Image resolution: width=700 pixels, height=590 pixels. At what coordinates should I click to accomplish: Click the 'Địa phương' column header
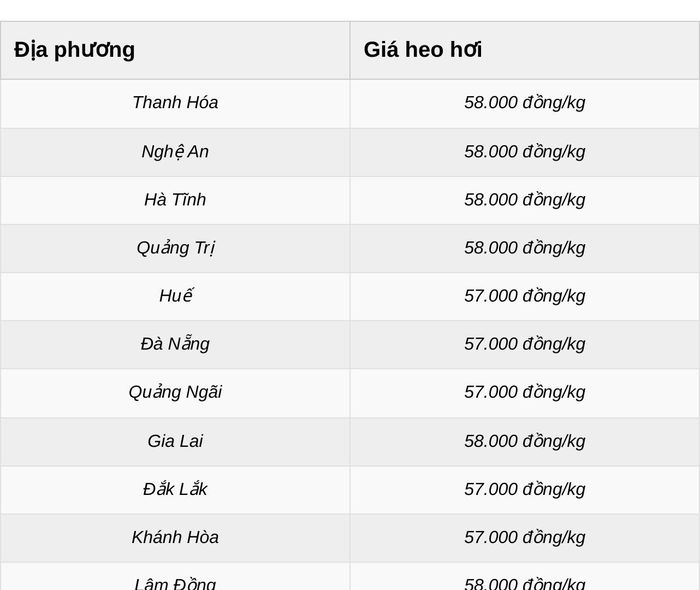(x=175, y=50)
